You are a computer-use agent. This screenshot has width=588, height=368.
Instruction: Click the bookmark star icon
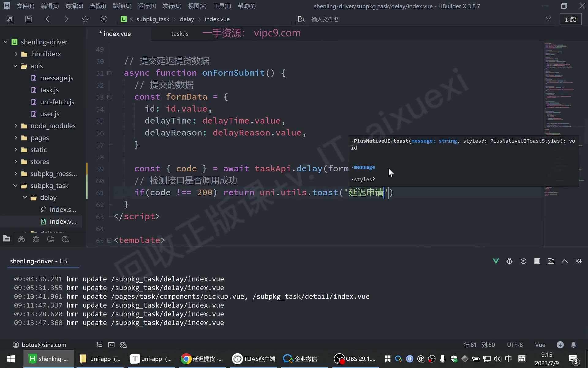click(85, 19)
